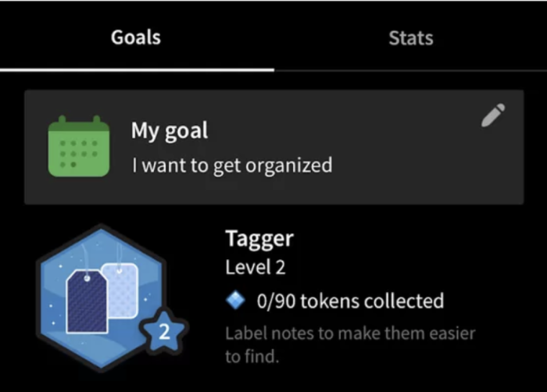Viewport: 547px width, 392px height.
Task: Click "to find." description line
Action: [252, 356]
